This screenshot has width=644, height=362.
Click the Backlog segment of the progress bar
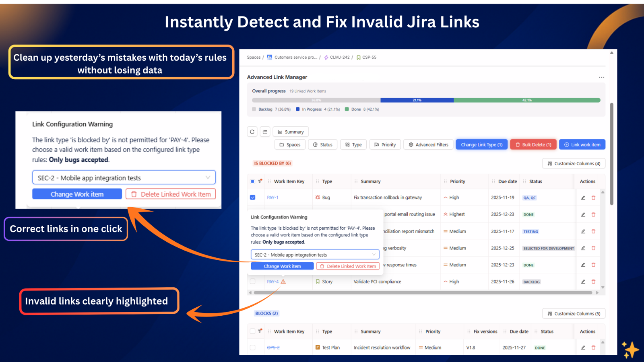click(x=316, y=100)
